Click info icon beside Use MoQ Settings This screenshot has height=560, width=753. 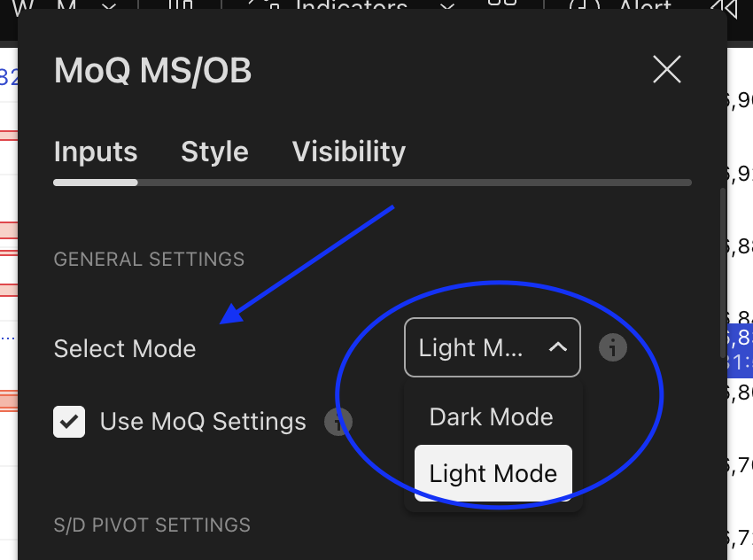point(338,422)
